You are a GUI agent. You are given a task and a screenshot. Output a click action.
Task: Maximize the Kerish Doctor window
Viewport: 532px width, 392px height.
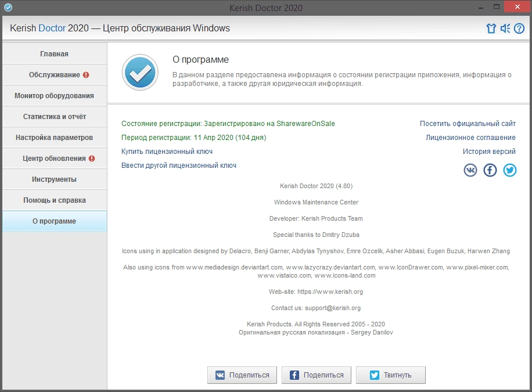(497, 7)
